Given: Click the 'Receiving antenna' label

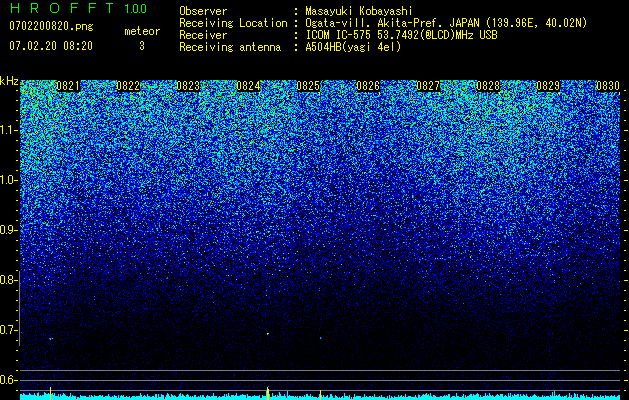Looking at the screenshot, I should pyautogui.click(x=230, y=47).
